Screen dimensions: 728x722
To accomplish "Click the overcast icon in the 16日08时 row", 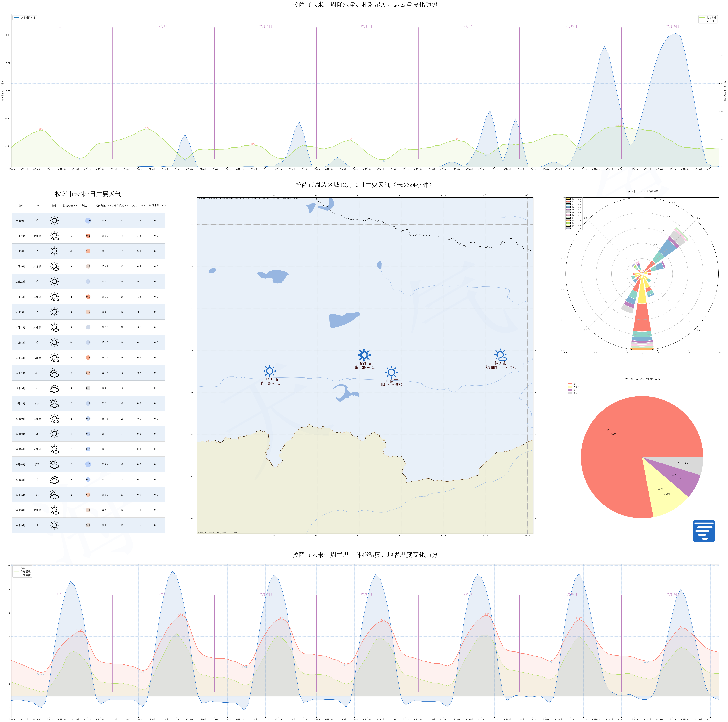I will pyautogui.click(x=54, y=480).
